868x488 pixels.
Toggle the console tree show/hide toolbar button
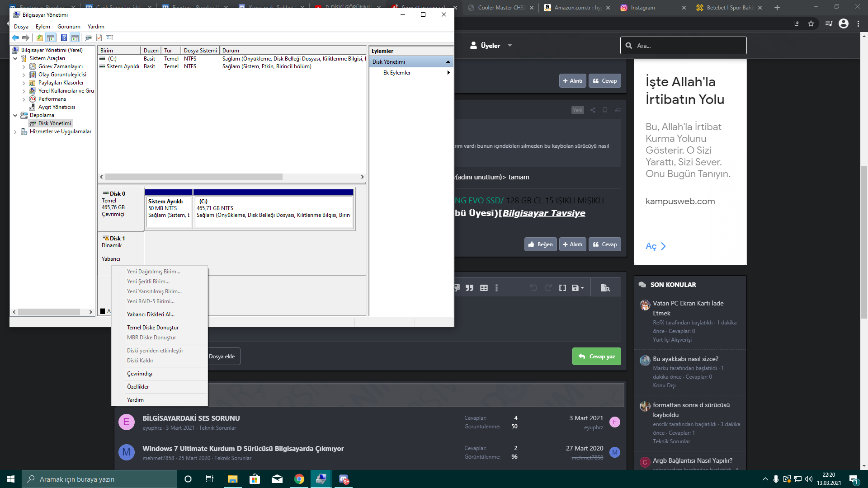pyautogui.click(x=51, y=38)
